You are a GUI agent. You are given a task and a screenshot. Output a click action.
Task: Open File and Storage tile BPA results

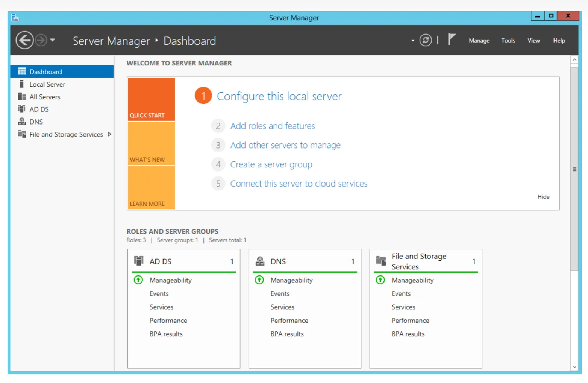408,334
